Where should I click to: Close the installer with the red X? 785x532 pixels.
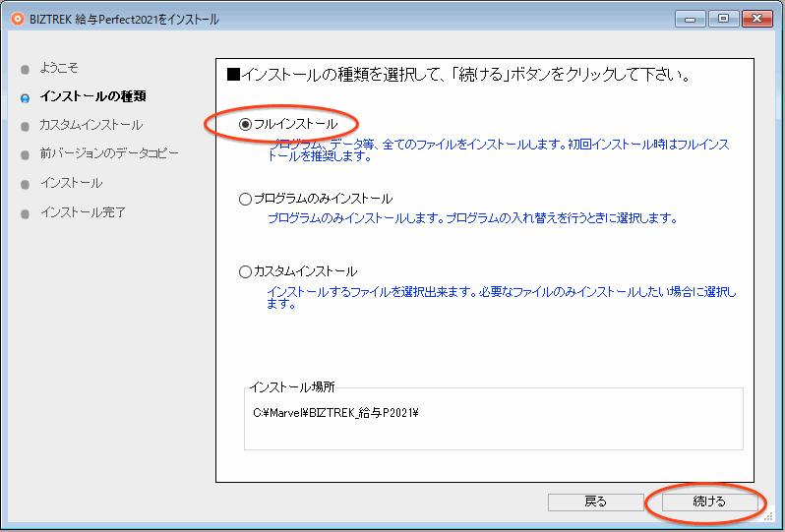point(756,19)
